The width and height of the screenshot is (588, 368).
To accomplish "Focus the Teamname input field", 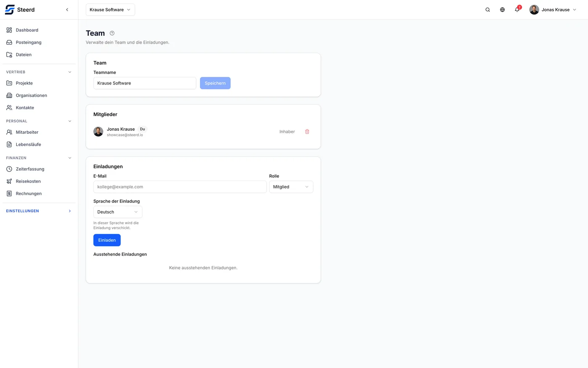I will [x=145, y=83].
